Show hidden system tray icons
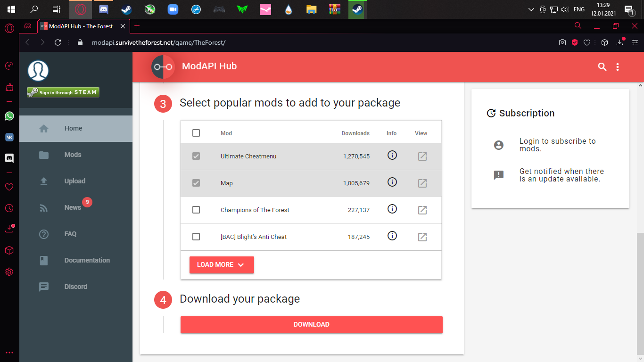The height and width of the screenshot is (362, 644). 531,9
